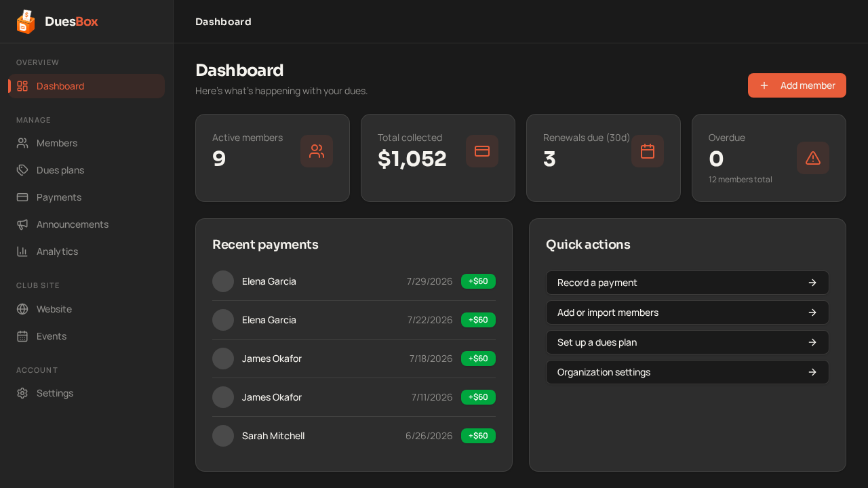Screen dimensions: 868x488
Task: Click Elena Garcia's avatar on 7/29/2026 payment
Action: 223,281
